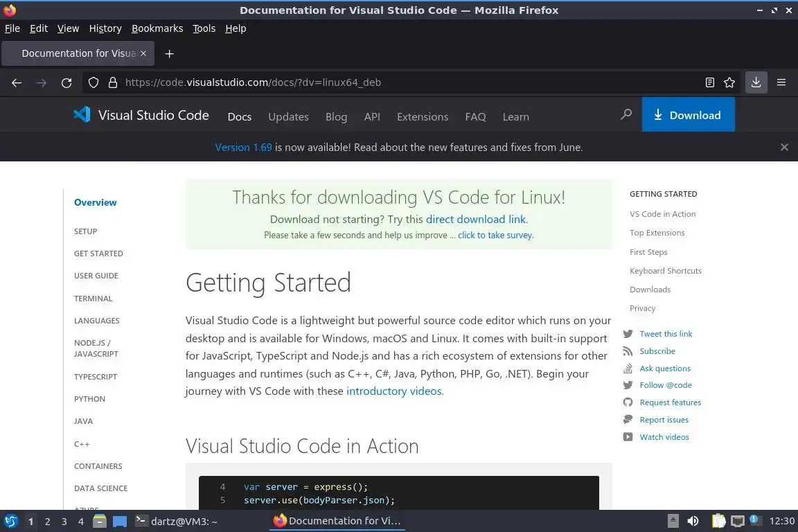Open Firefox downloads panel
The width and height of the screenshot is (798, 532).
tap(756, 82)
